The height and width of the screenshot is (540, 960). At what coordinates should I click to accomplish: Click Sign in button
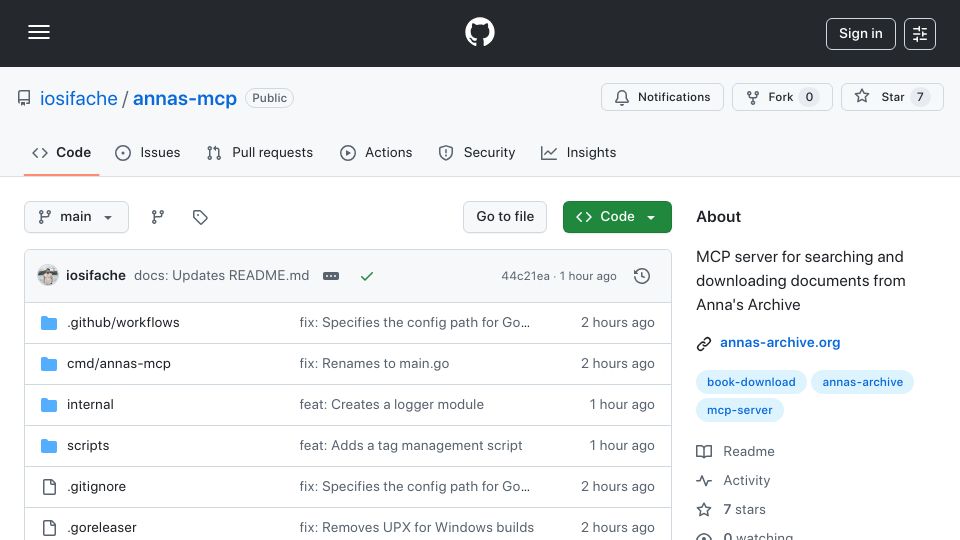click(x=860, y=34)
